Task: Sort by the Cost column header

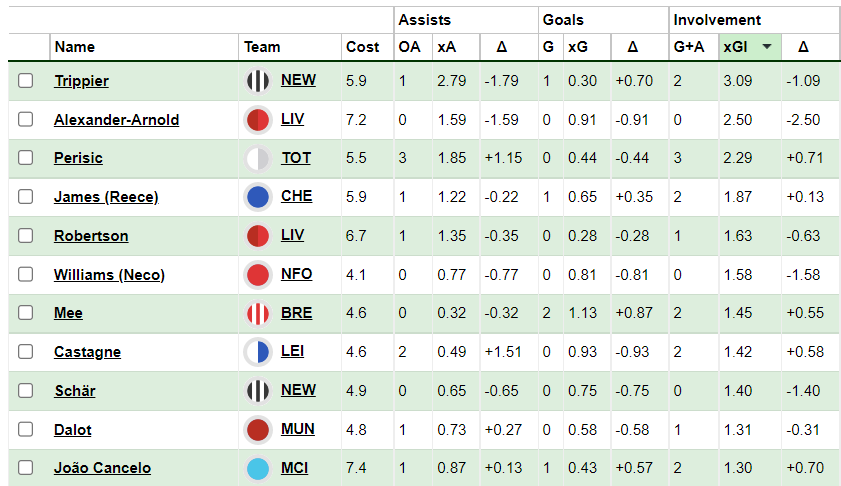Action: coord(363,47)
